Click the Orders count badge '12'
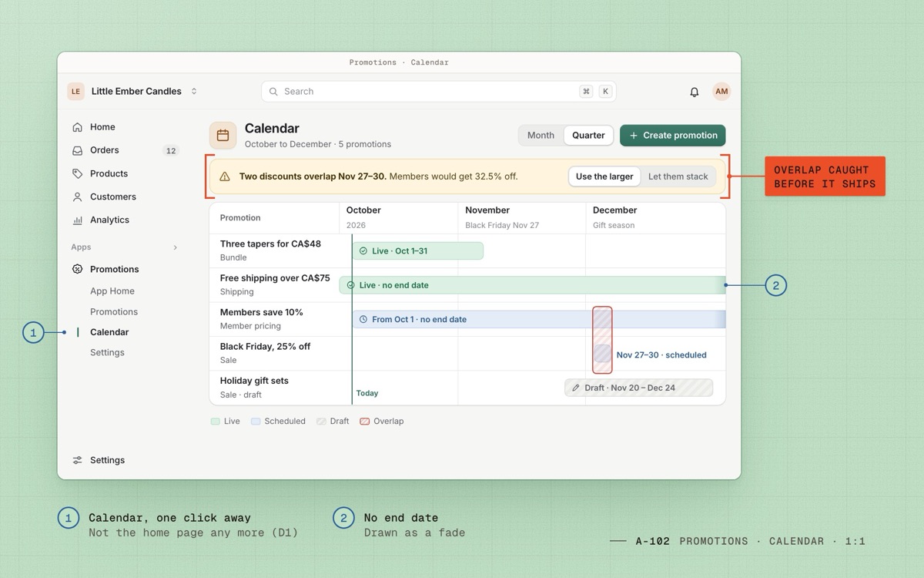The height and width of the screenshot is (578, 924). (171, 151)
